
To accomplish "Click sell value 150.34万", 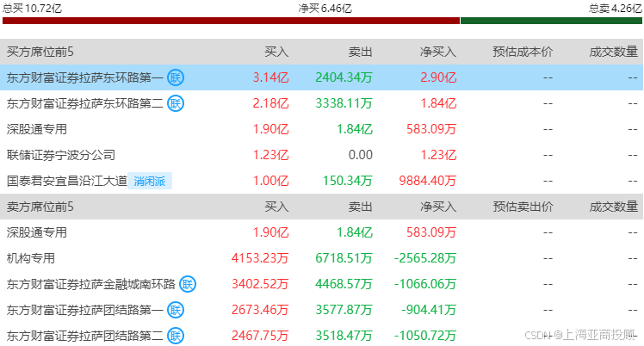I will (x=348, y=181).
